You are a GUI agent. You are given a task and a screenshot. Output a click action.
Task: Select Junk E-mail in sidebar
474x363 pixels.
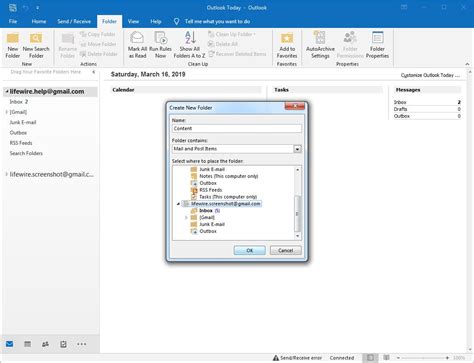[x=23, y=122]
